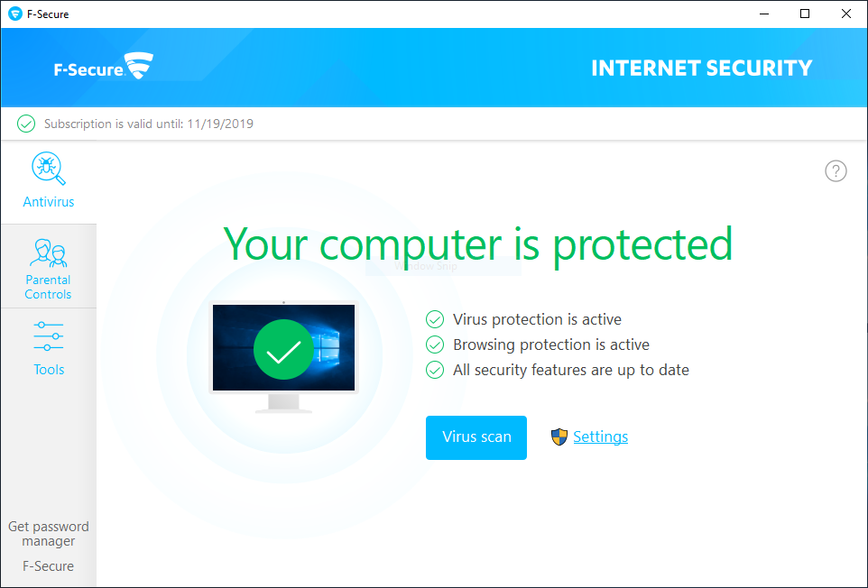Screen dimensions: 868x588
Task: Click Get password manager link
Action: (49, 534)
